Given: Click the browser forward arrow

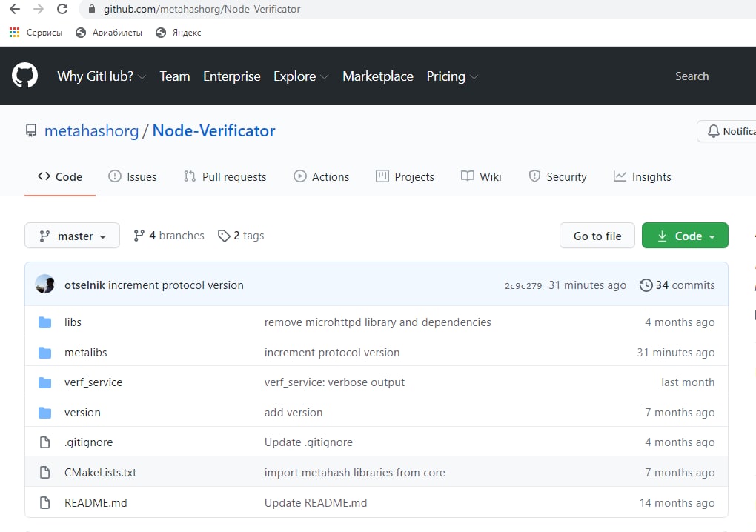Looking at the screenshot, I should pyautogui.click(x=39, y=9).
